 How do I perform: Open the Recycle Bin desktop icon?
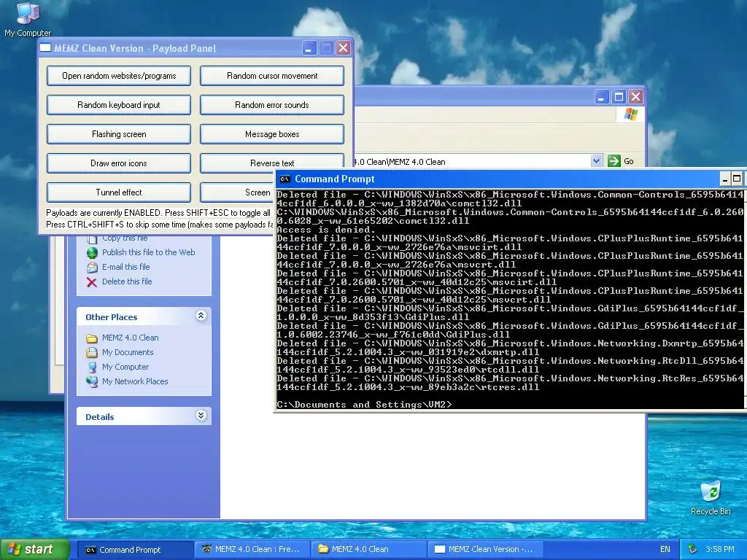[711, 498]
